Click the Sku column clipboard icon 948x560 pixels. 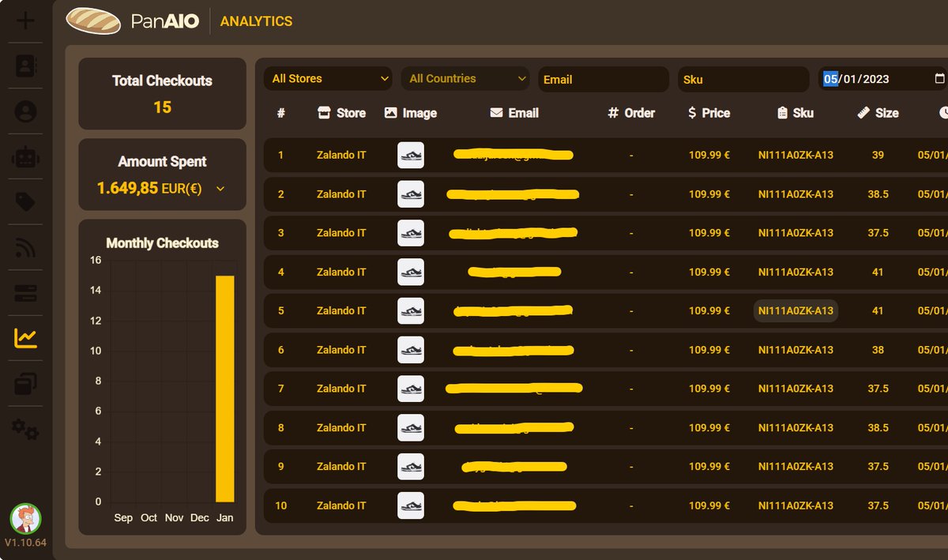click(x=782, y=113)
